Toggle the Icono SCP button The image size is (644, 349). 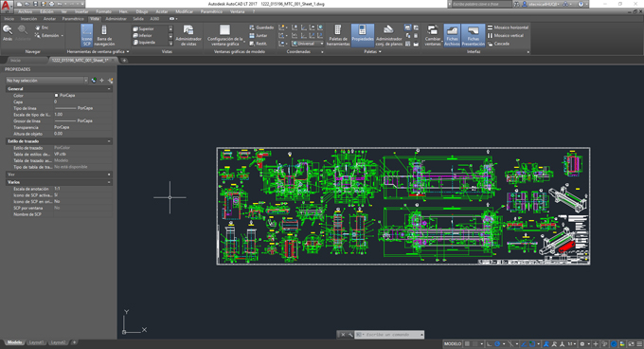(x=87, y=35)
